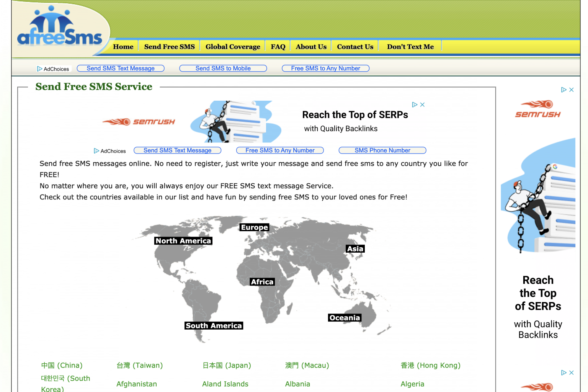This screenshot has height=392, width=588.
Task: Click the Semrush logo in sidebar ad
Action: (x=538, y=109)
